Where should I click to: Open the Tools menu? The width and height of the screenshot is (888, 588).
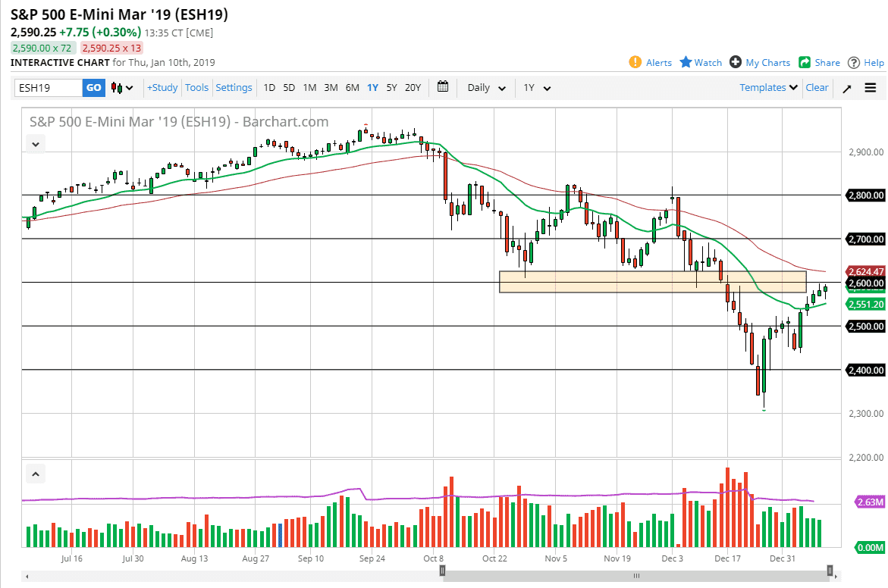click(x=196, y=87)
